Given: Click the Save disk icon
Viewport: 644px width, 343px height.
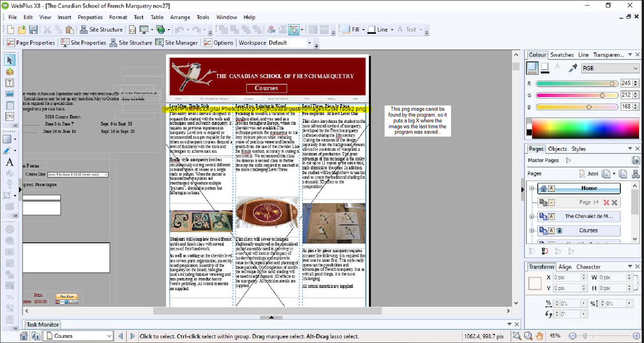Looking at the screenshot, I should (33, 30).
